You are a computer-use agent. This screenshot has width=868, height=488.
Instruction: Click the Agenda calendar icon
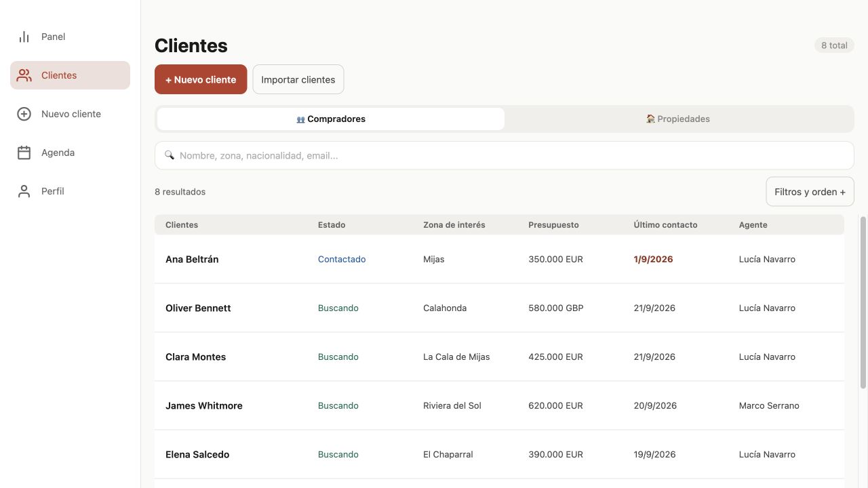[x=24, y=152]
